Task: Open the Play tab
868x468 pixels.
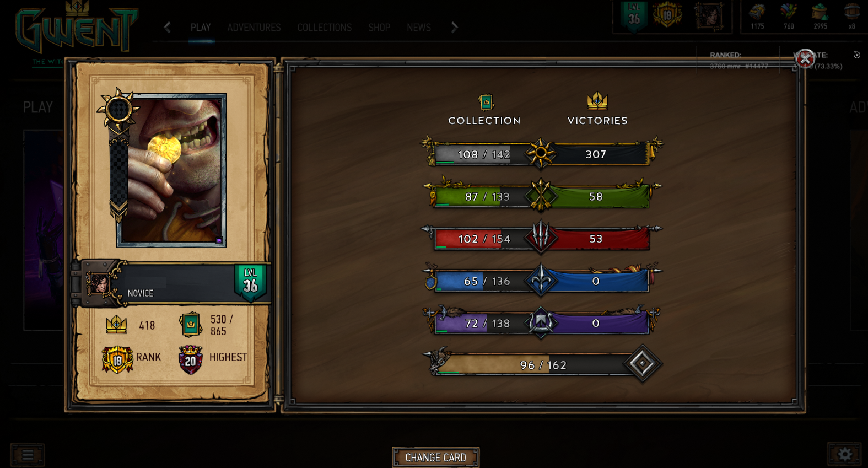Action: (x=201, y=28)
